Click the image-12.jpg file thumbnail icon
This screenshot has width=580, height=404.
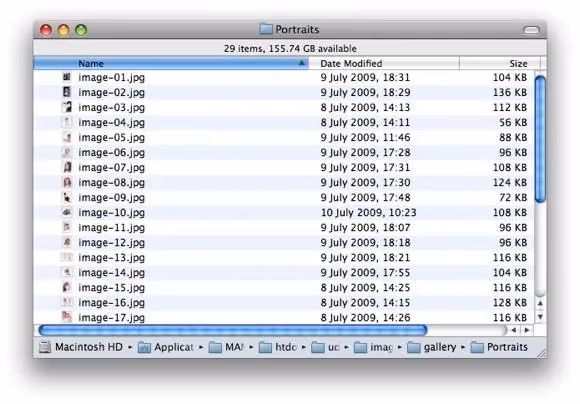click(67, 242)
